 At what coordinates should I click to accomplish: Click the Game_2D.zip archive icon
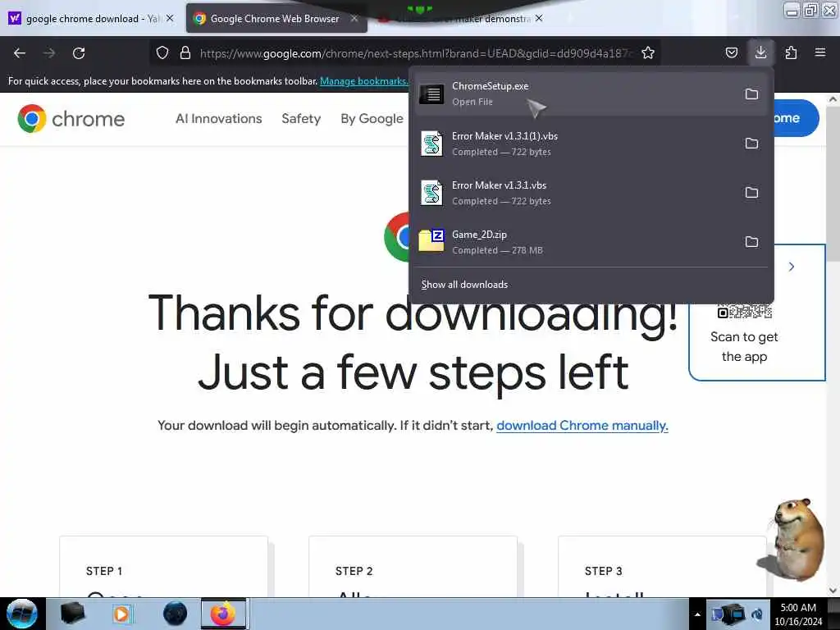pyautogui.click(x=431, y=240)
